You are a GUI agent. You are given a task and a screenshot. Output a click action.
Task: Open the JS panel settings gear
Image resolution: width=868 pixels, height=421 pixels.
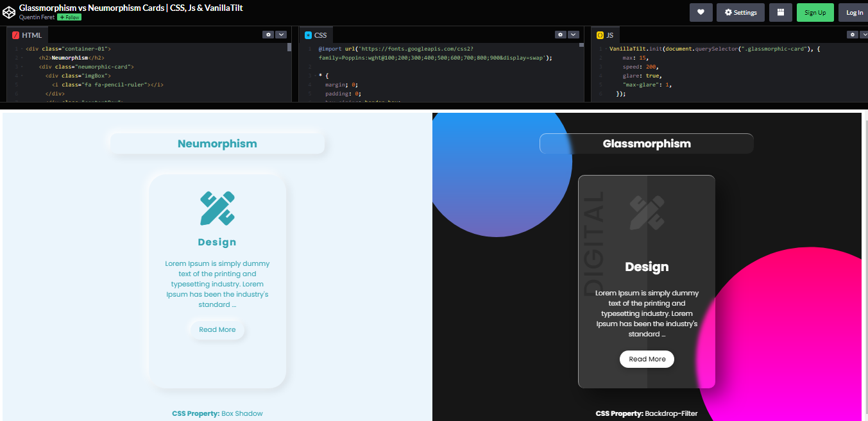[x=852, y=35]
